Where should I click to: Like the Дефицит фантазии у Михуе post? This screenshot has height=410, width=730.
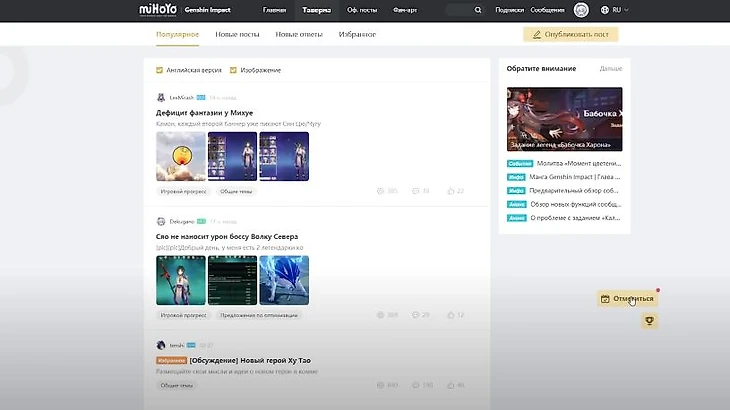point(451,191)
